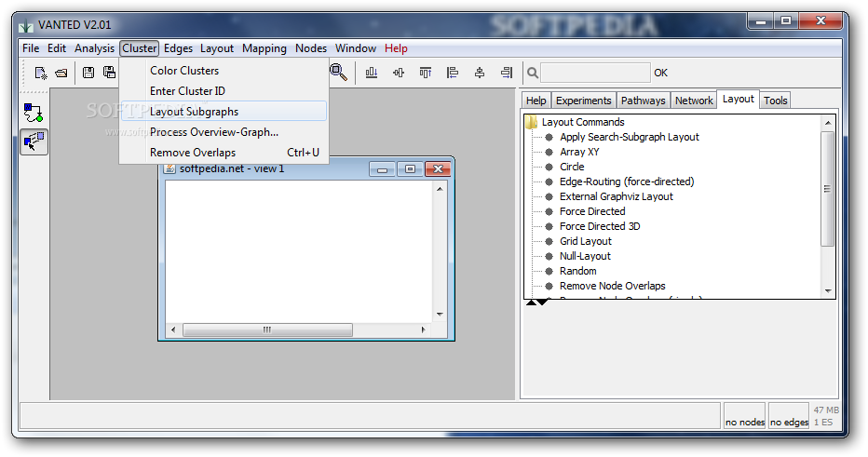
Task: Open the File menu
Action: click(x=31, y=48)
